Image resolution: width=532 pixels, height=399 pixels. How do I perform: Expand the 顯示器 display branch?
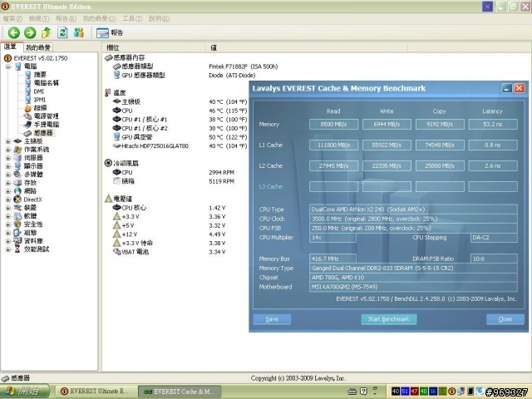(8, 166)
